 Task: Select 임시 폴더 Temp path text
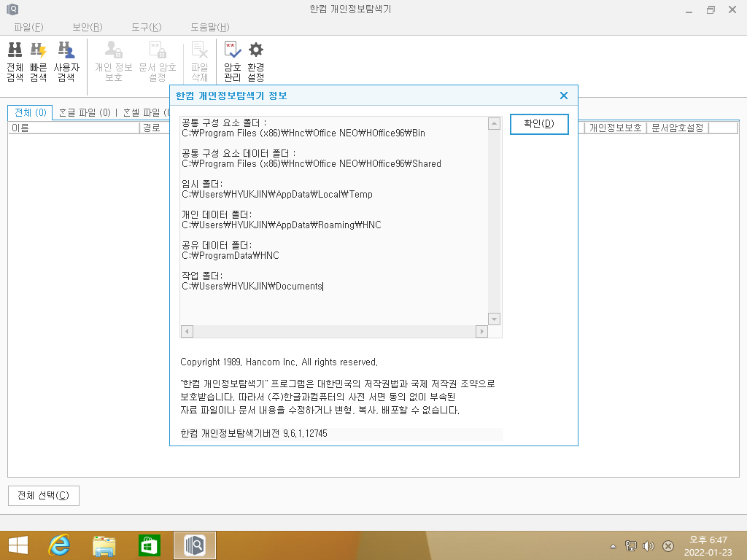pos(276,194)
